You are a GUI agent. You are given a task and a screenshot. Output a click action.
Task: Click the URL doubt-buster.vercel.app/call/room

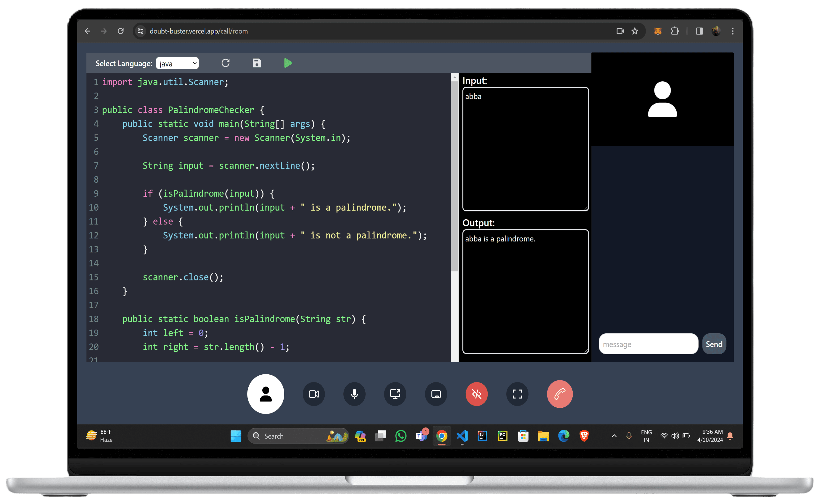coord(199,31)
